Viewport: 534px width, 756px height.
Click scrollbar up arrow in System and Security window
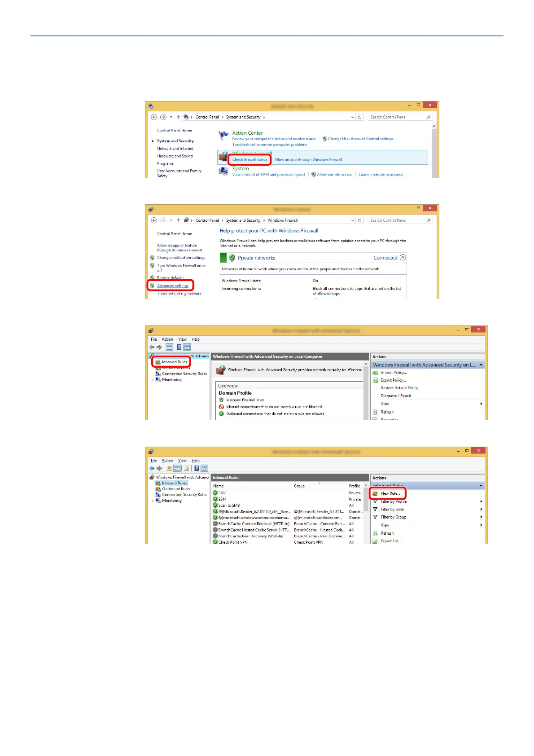[x=433, y=127]
